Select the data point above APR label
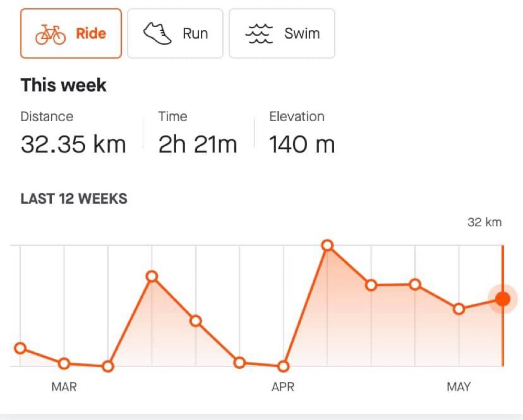Image resolution: width=523 pixels, height=420 pixels. point(283,366)
